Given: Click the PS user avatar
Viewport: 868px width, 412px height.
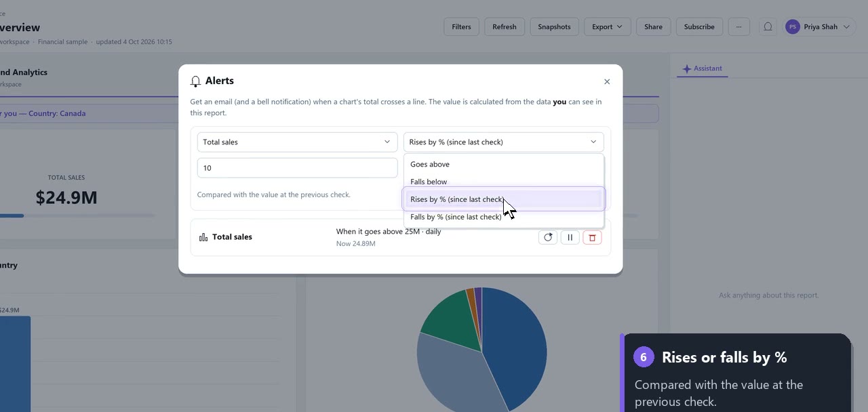Looking at the screenshot, I should pos(792,26).
